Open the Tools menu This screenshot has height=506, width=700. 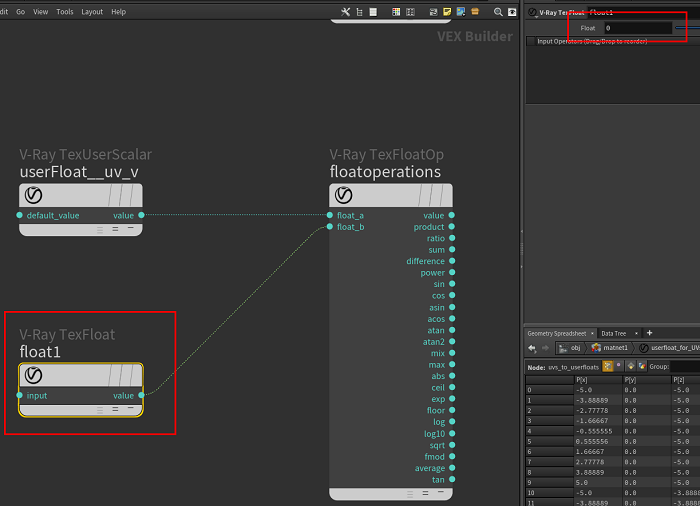click(65, 12)
